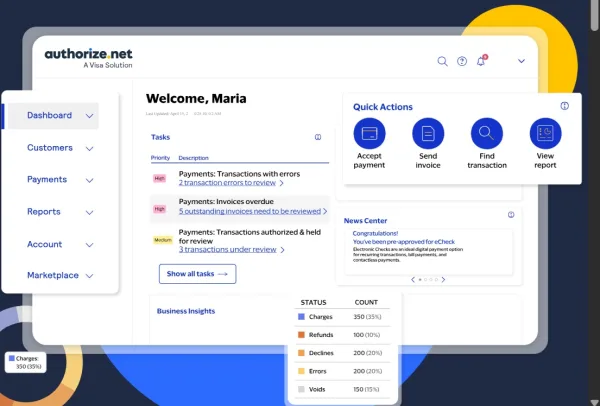Click the Priority column header
The height and width of the screenshot is (406, 600).
[160, 158]
